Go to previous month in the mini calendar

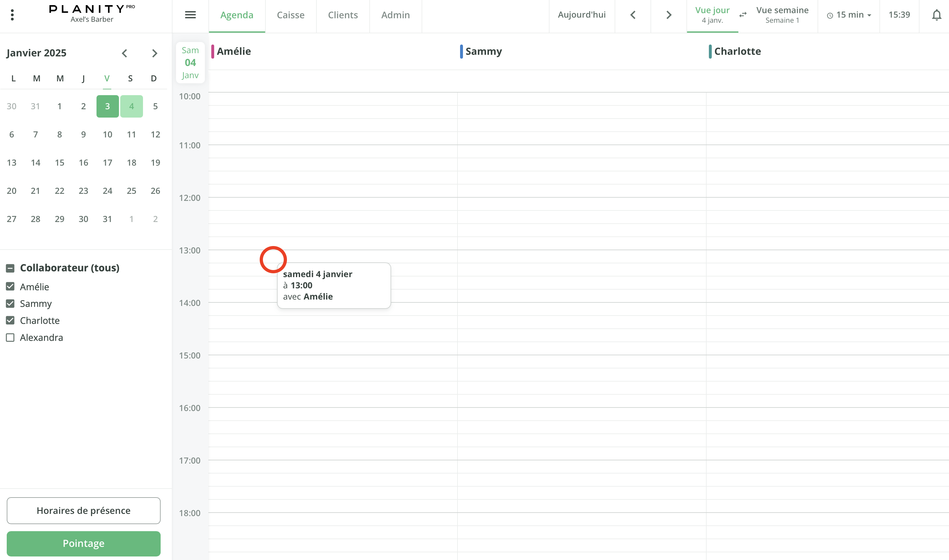pos(124,53)
